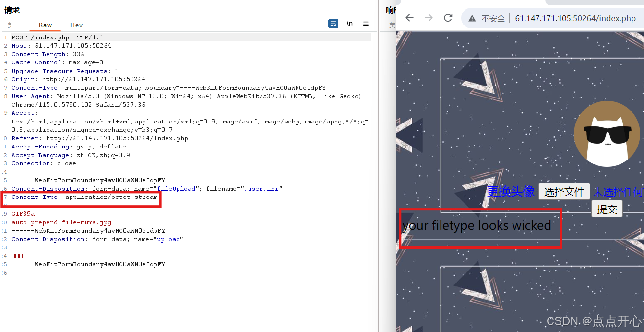644x332 pixels.
Task: Place cursor on the GIF89a line
Action: click(23, 214)
